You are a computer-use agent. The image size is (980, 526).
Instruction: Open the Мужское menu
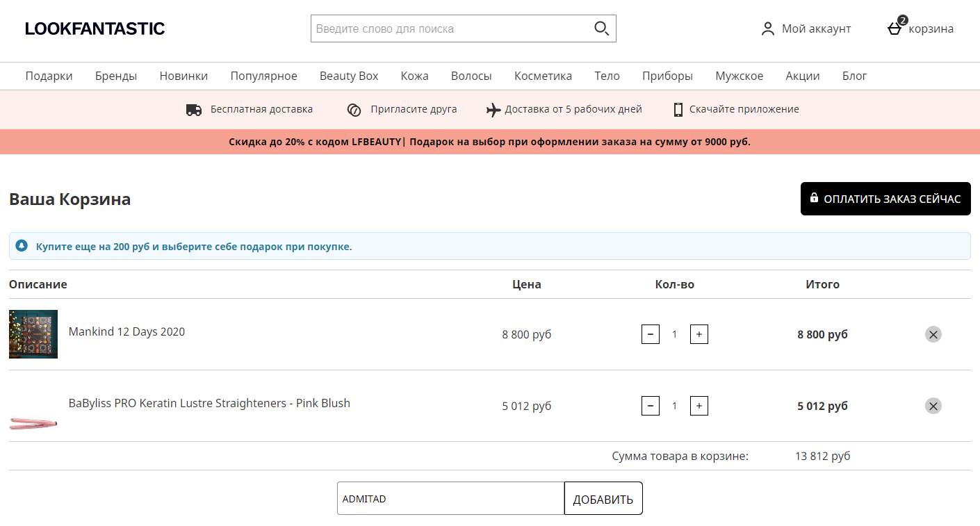click(x=740, y=76)
